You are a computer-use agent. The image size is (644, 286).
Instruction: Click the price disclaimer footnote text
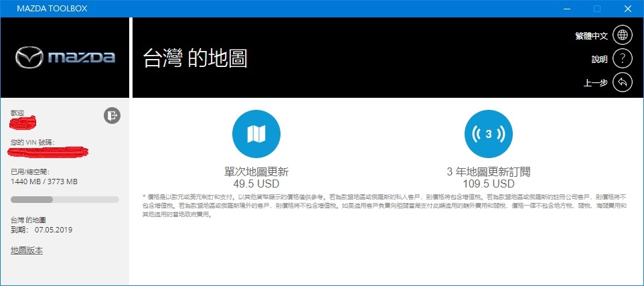pyautogui.click(x=384, y=206)
